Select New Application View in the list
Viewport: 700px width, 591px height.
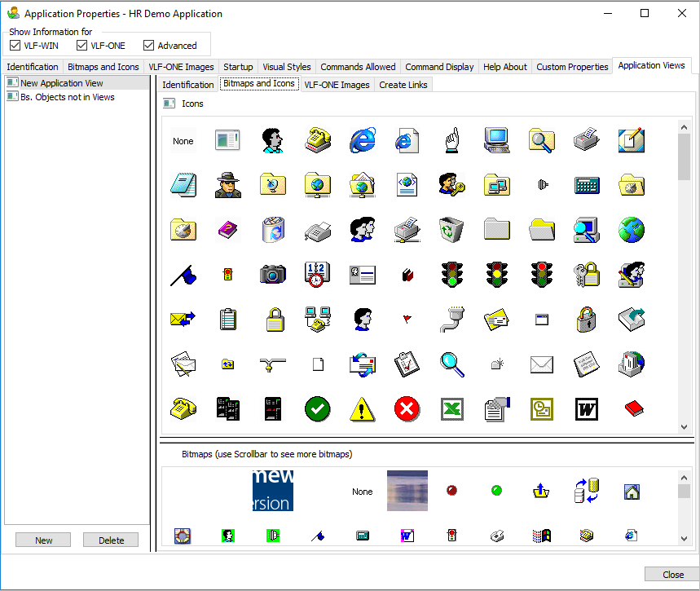click(x=77, y=83)
